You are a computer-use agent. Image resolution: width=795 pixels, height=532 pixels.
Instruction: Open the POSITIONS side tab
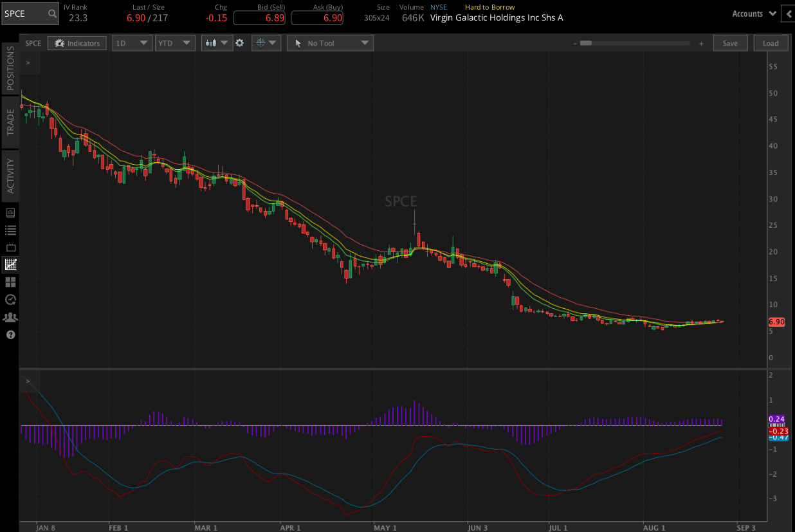click(x=10, y=68)
